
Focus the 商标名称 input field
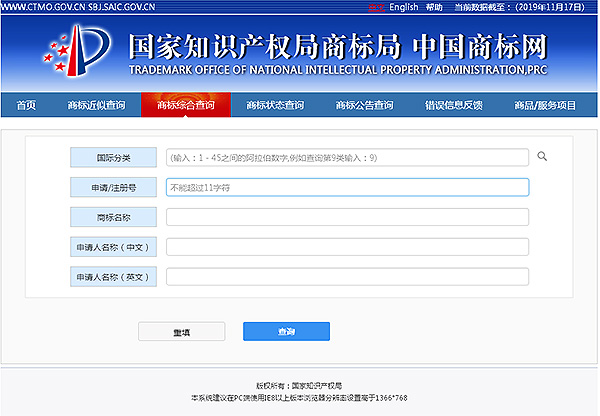point(347,217)
